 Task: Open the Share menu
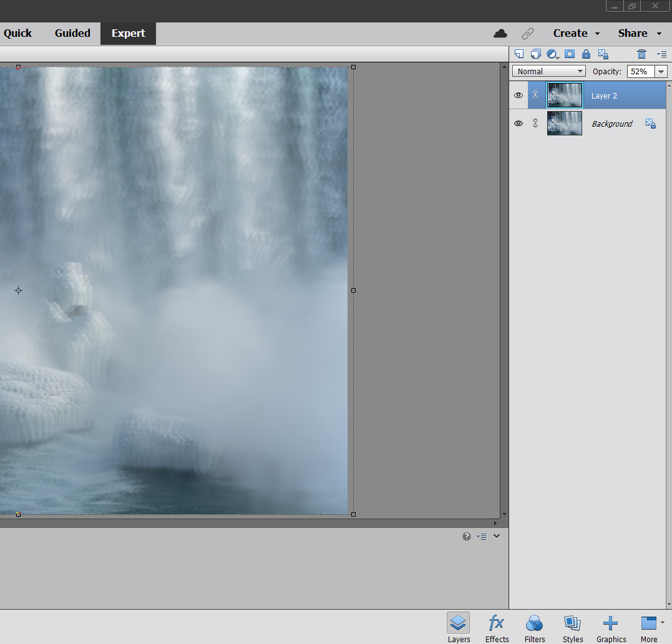pos(633,33)
